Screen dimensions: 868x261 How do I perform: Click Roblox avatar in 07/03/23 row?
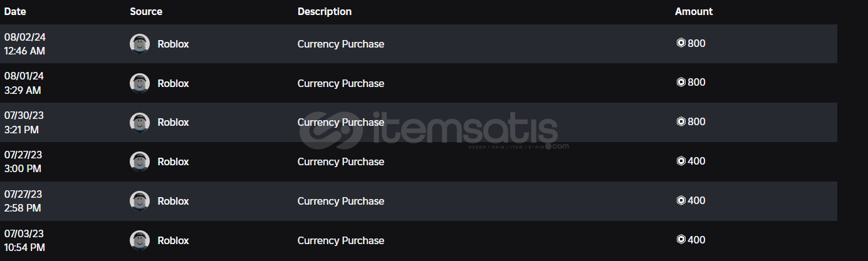139,240
